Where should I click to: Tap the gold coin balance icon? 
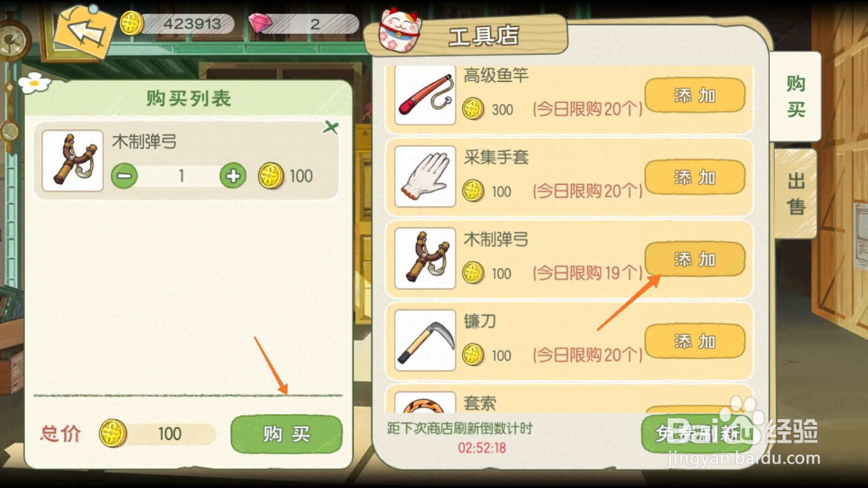pos(131,24)
